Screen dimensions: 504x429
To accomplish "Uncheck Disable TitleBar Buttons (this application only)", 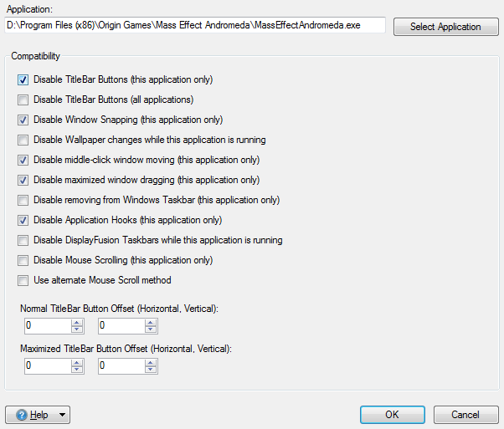I will (x=23, y=80).
